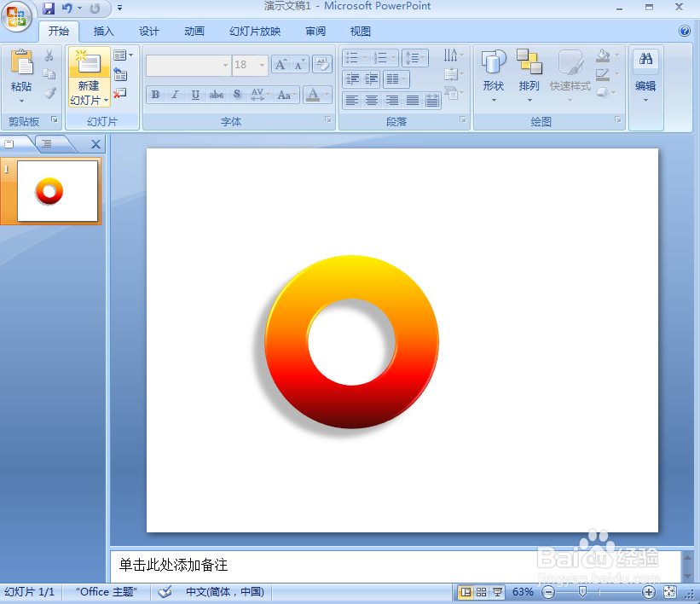The width and height of the screenshot is (700, 604).
Task: Clear all text formatting
Action: pyautogui.click(x=322, y=65)
